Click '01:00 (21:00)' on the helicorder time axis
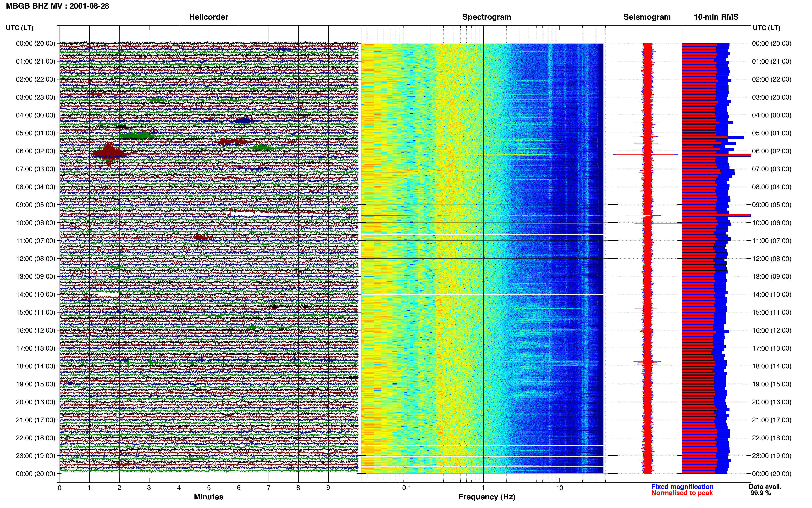Image resolution: width=812 pixels, height=508 pixels. click(36, 61)
